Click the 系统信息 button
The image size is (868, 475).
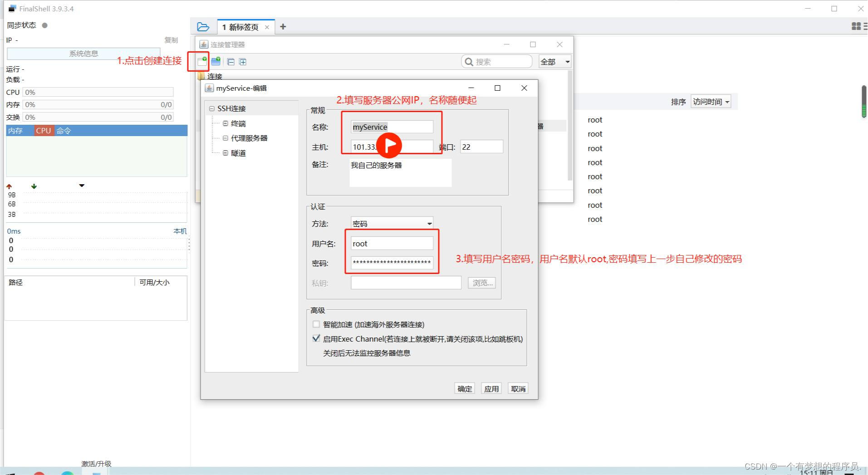[x=83, y=54]
